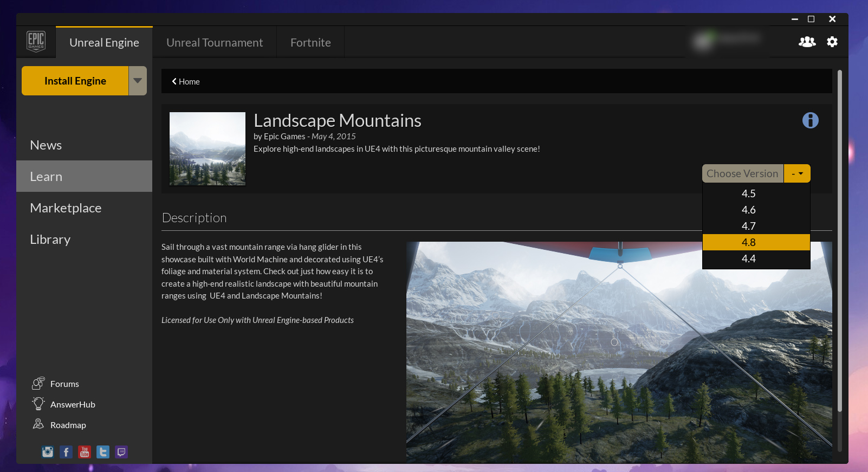Screen dimensions: 868x472
Task: Click the AnswerHub lightbulb icon
Action: (38, 404)
